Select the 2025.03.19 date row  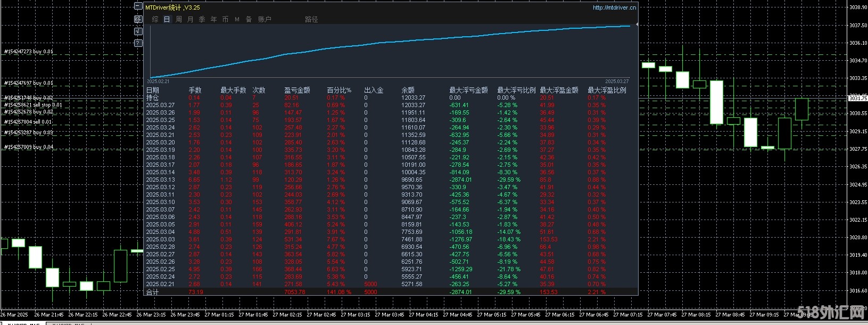click(391, 150)
